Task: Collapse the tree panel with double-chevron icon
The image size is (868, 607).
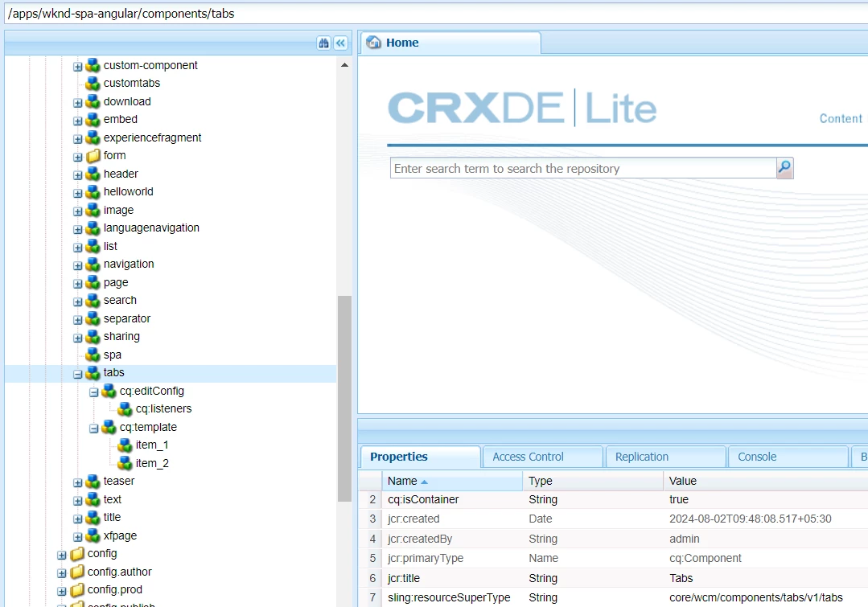Action: point(340,43)
